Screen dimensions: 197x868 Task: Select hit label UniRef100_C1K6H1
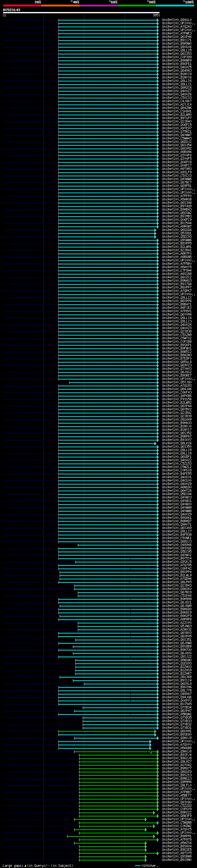pyautogui.click(x=176, y=111)
